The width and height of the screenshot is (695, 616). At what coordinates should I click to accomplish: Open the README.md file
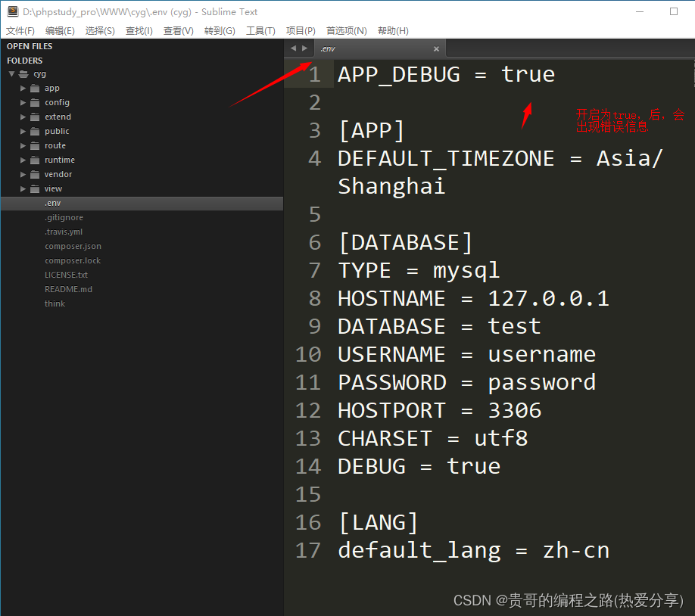click(68, 289)
